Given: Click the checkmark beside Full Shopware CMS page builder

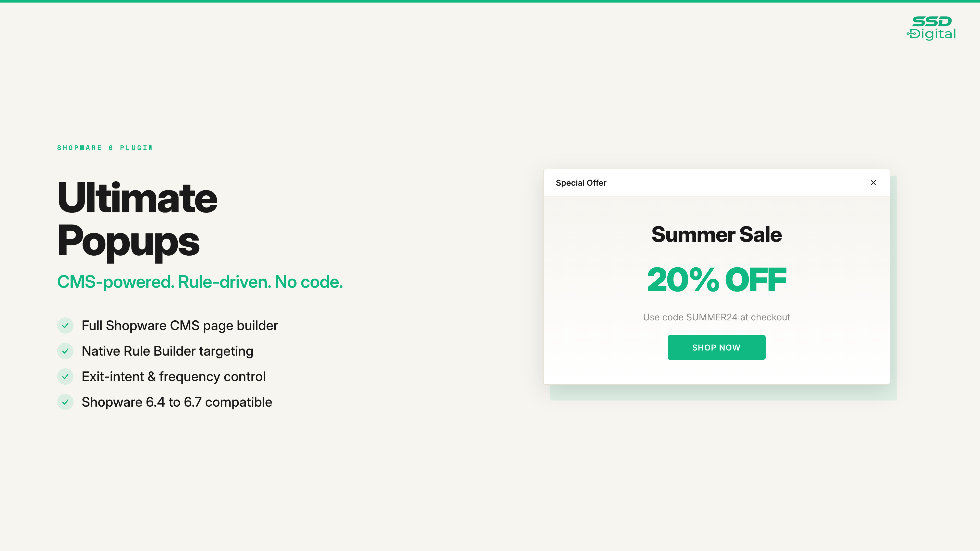Looking at the screenshot, I should [x=65, y=325].
